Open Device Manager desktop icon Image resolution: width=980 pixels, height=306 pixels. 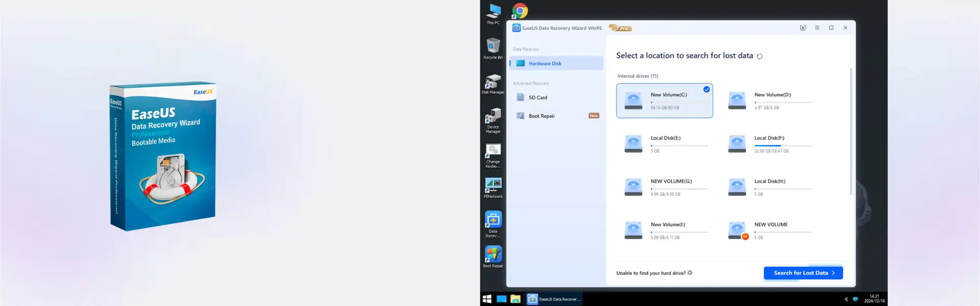tap(493, 121)
